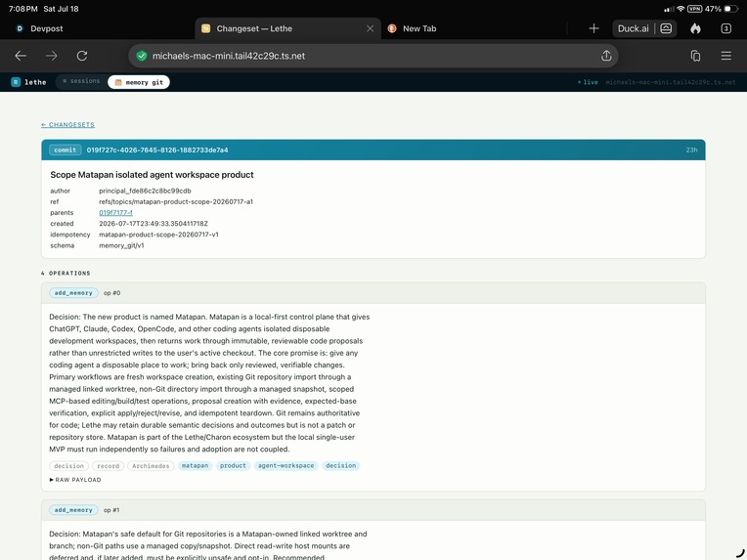The image size is (747, 560).
Task: Open the browser hamburger menu
Action: 726,56
